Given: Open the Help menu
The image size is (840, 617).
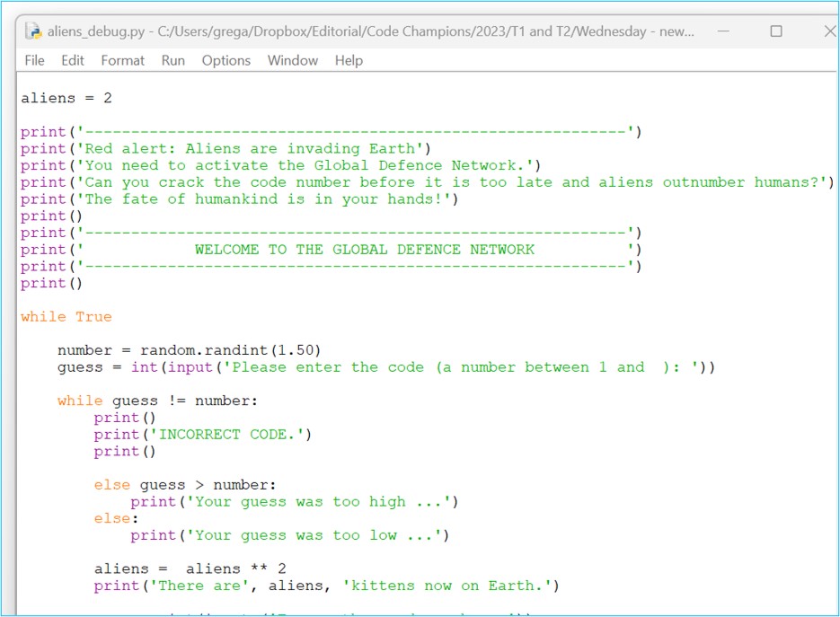Looking at the screenshot, I should pyautogui.click(x=349, y=60).
